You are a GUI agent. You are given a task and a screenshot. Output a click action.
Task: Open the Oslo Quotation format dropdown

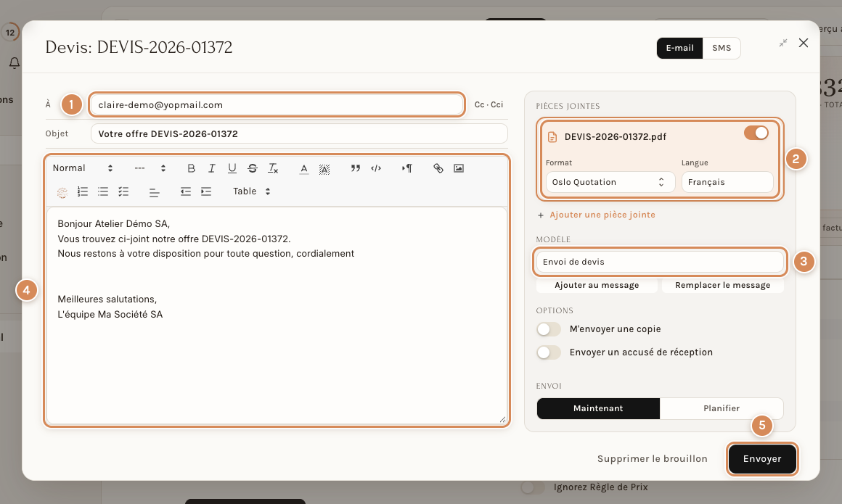[610, 182]
